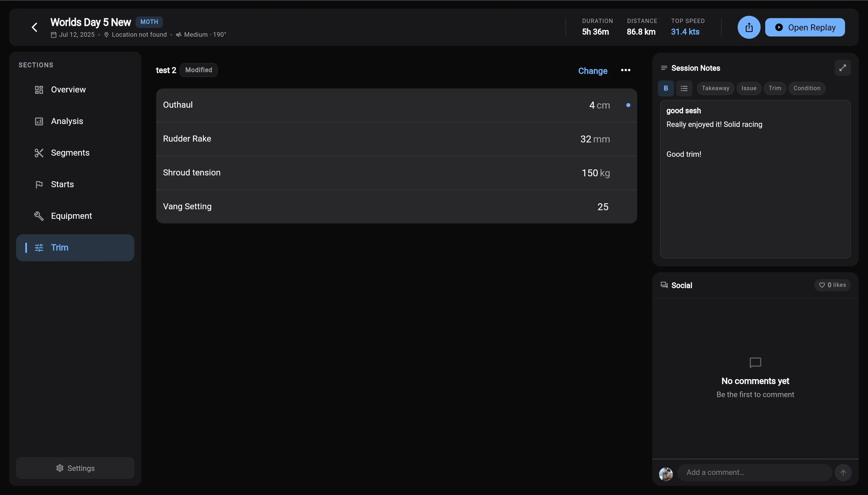Focus the Add a comment field

[755, 473]
